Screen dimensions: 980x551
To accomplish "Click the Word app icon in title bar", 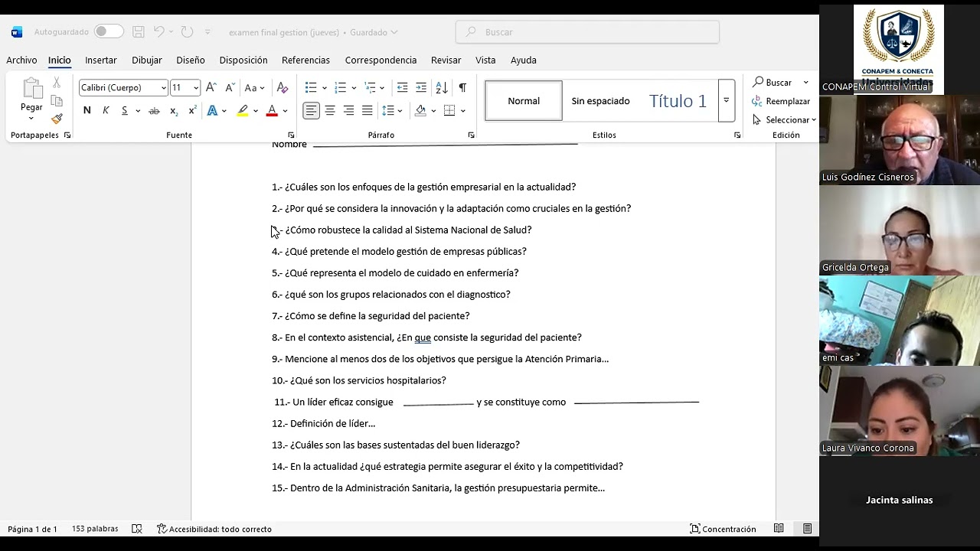I will [17, 32].
